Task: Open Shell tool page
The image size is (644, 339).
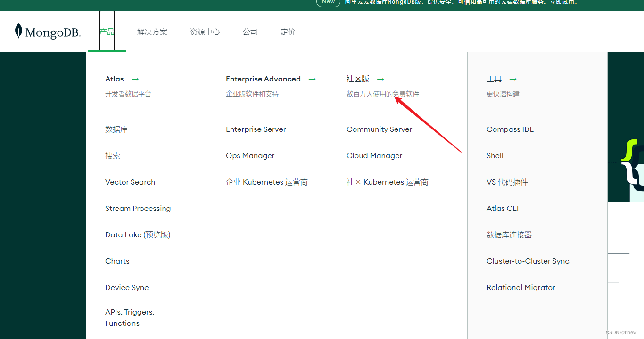Action: tap(495, 156)
